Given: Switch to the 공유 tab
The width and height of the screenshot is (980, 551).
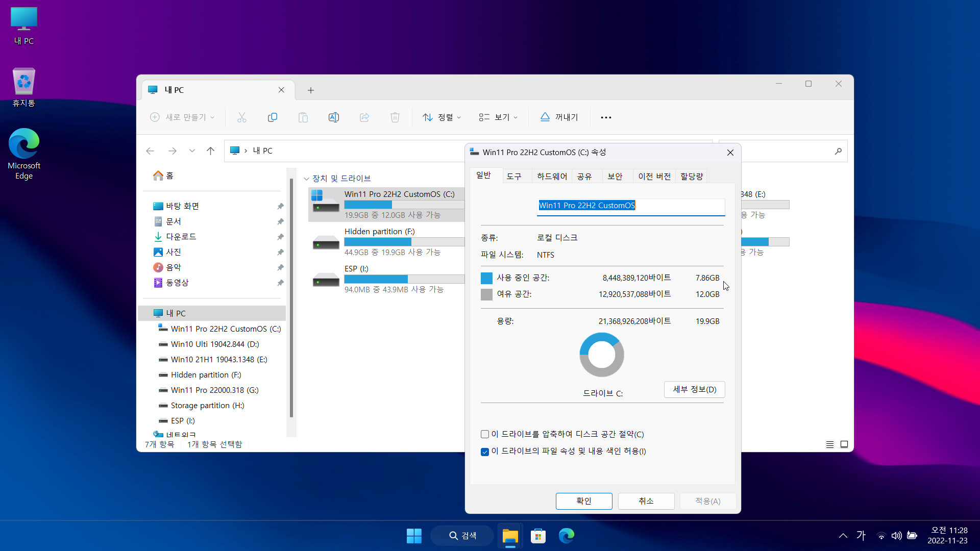Looking at the screenshot, I should 584,177.
